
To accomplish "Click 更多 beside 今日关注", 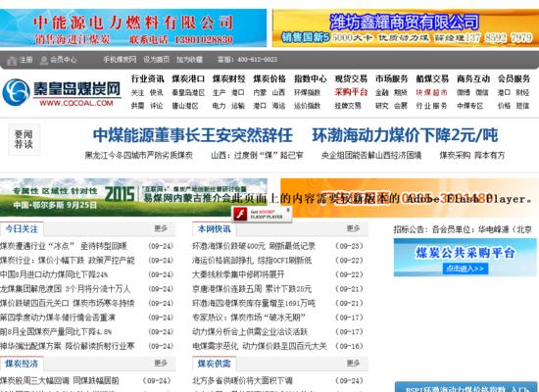I will [161, 228].
